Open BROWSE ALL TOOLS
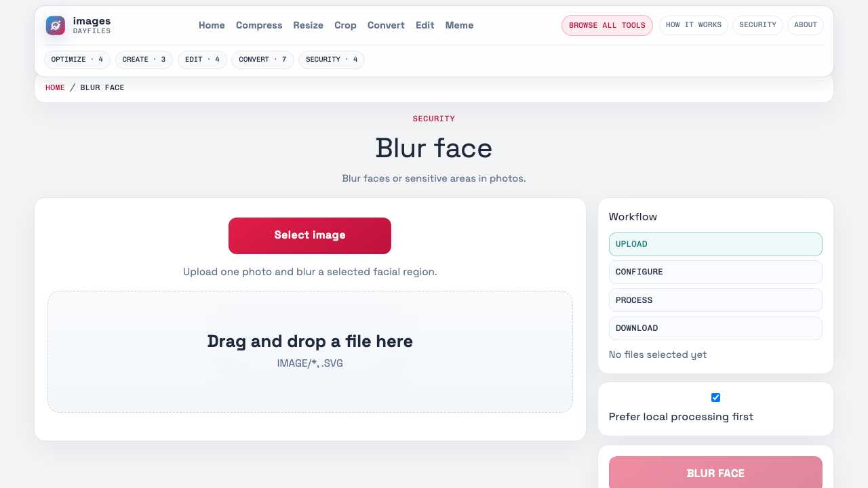This screenshot has width=868, height=488. point(606,25)
